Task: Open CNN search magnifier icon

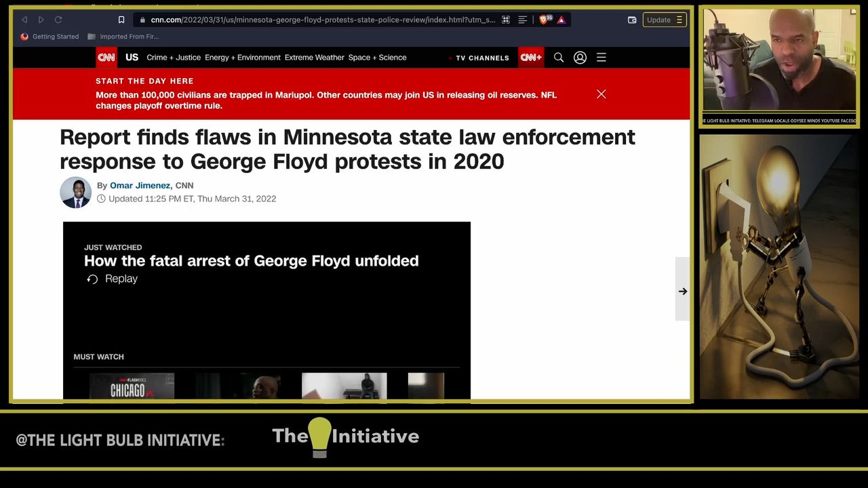Action: tap(559, 58)
